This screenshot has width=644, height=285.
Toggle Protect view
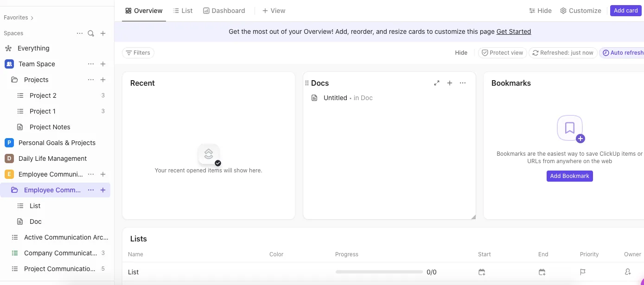(503, 53)
